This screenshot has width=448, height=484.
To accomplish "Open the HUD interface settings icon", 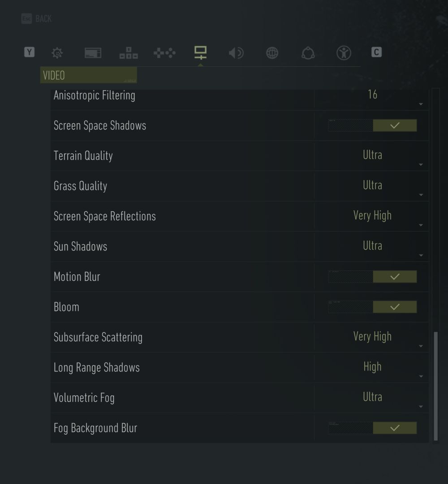I will click(x=93, y=53).
